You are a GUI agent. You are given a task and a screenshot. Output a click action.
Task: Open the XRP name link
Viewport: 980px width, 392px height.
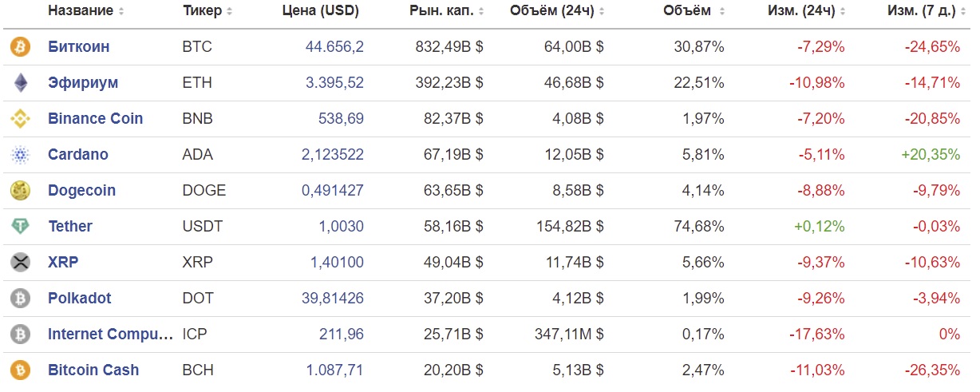tap(63, 263)
